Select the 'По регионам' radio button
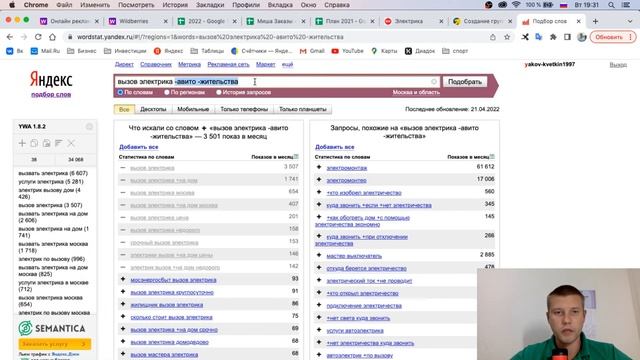 coord(167,92)
